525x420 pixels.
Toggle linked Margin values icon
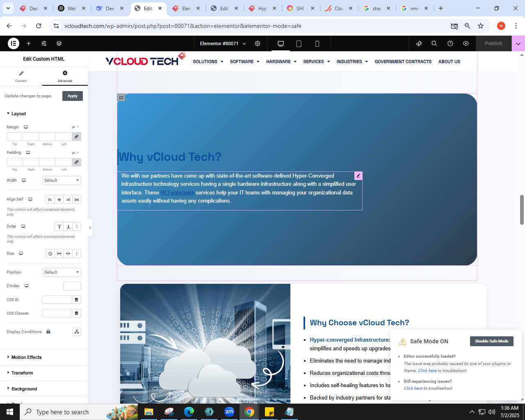click(76, 137)
